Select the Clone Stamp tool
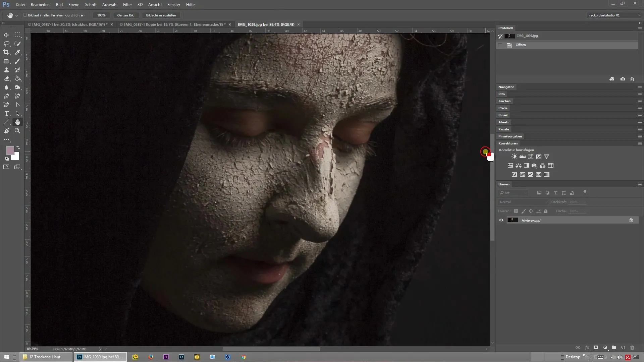This screenshot has width=644, height=362. (6, 70)
